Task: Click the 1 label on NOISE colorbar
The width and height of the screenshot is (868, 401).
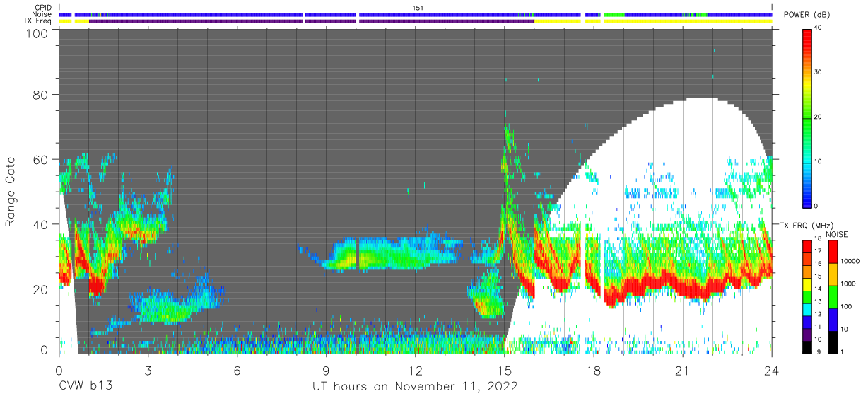Action: click(841, 351)
